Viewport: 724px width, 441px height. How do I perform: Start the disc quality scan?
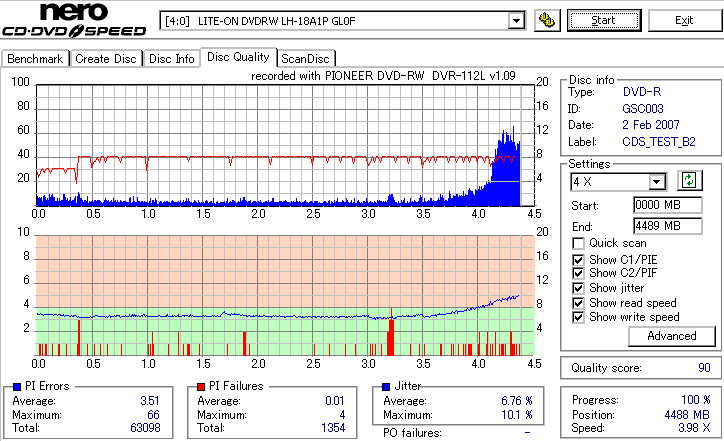pos(604,21)
